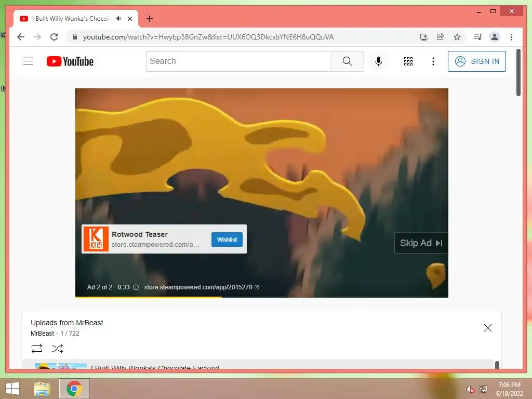Toggle shuffle playlist
532x399 pixels.
[x=57, y=349]
